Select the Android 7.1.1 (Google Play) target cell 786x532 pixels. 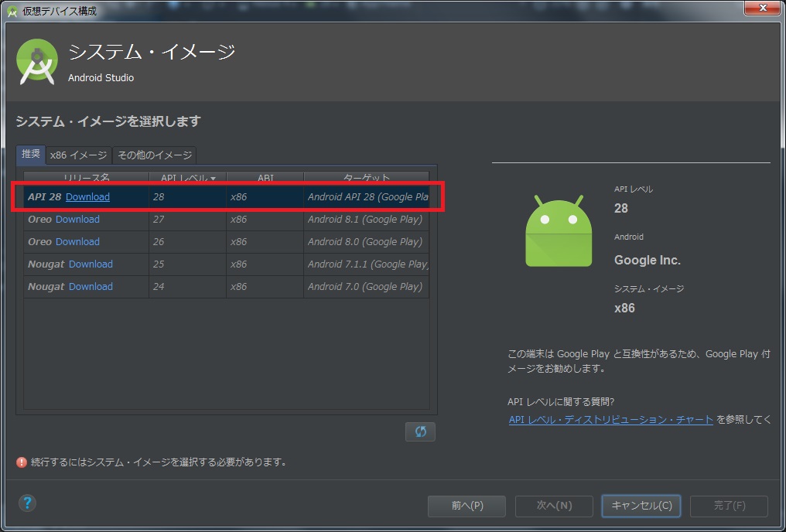(x=367, y=264)
